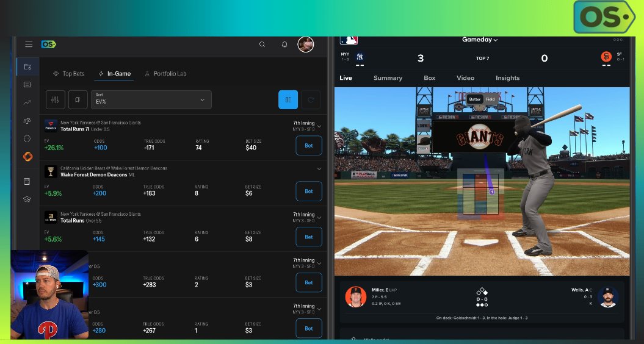Open the Insights tab

(x=508, y=78)
